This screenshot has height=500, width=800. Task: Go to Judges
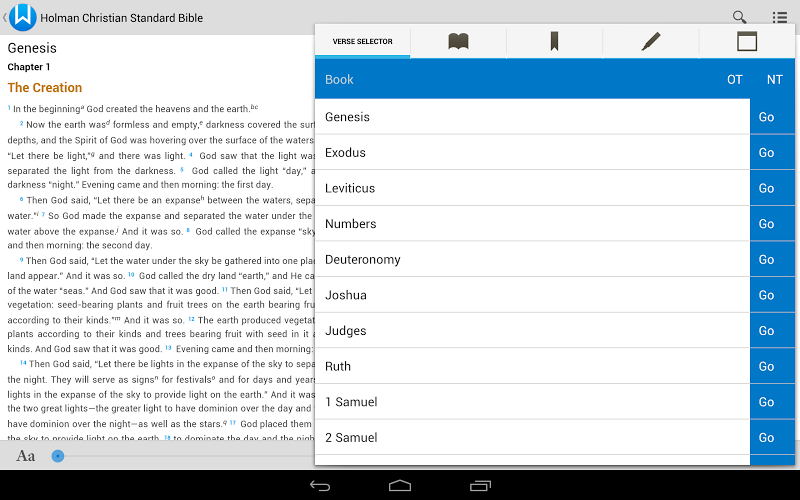pos(772,331)
